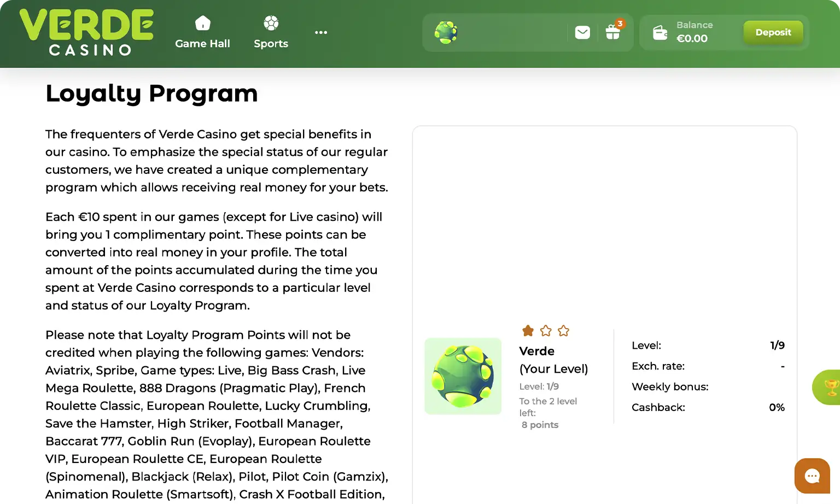
Task: Click the filled first level star
Action: coord(528,331)
